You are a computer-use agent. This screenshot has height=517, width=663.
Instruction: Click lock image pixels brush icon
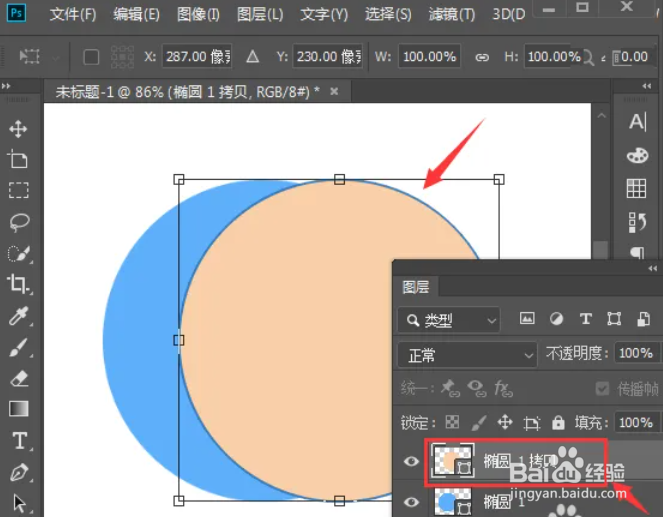coord(479,422)
